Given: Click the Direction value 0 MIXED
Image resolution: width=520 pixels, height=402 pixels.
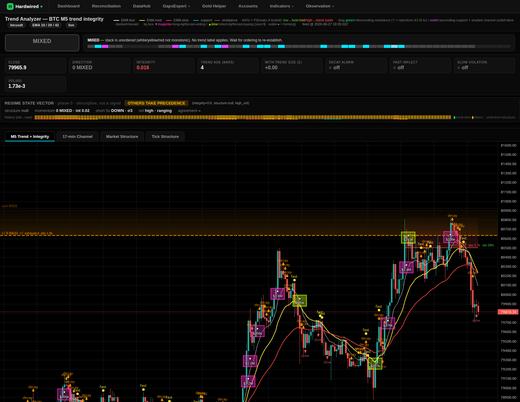Looking at the screenshot, I should coord(82,68).
